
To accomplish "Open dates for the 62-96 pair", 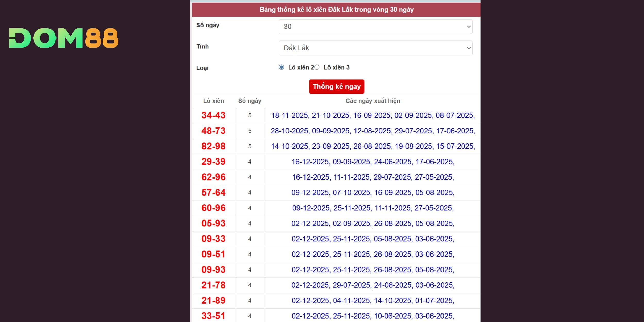I will 372,177.
